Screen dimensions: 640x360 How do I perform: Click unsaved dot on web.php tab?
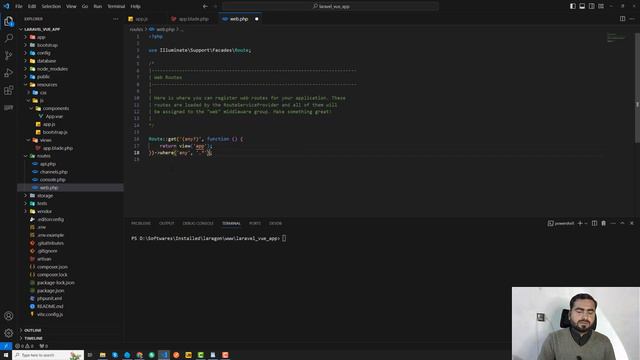256,19
